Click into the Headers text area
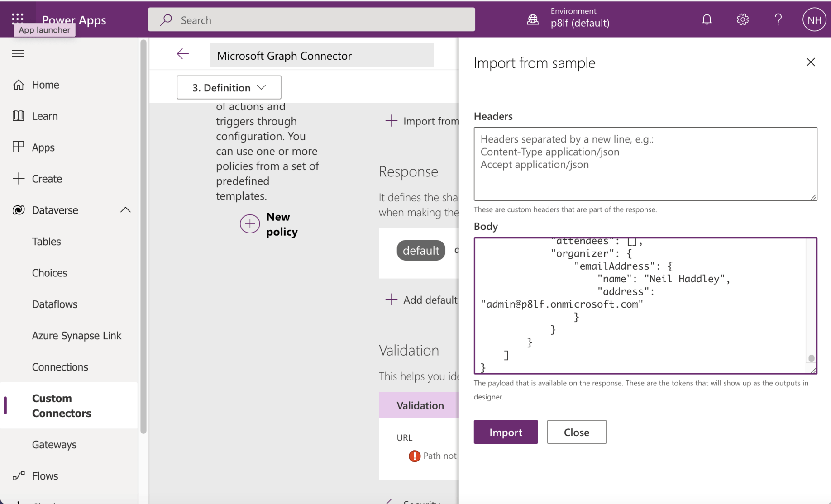This screenshot has height=504, width=831. pos(645,164)
